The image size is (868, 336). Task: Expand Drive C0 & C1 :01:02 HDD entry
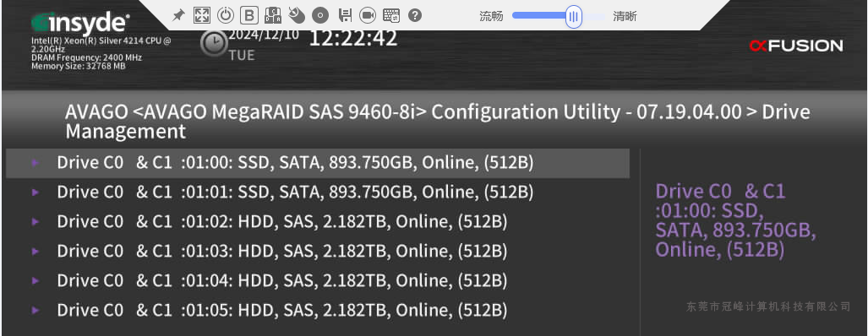[317, 221]
